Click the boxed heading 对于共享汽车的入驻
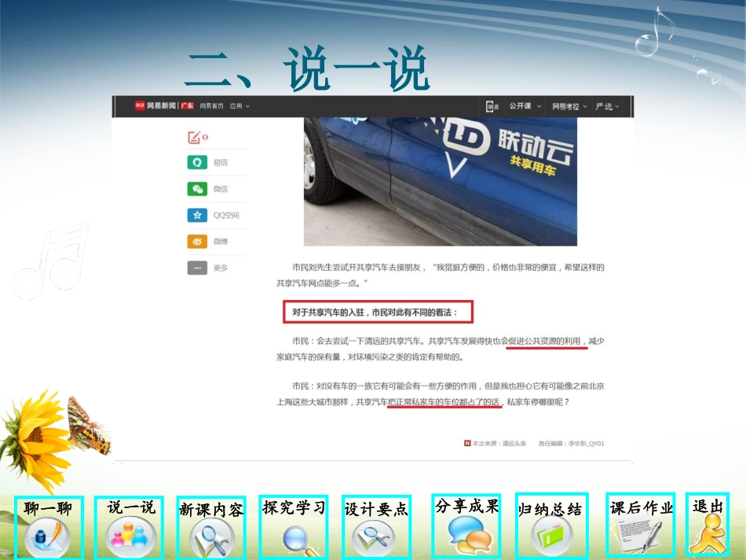The height and width of the screenshot is (560, 746). [x=378, y=312]
